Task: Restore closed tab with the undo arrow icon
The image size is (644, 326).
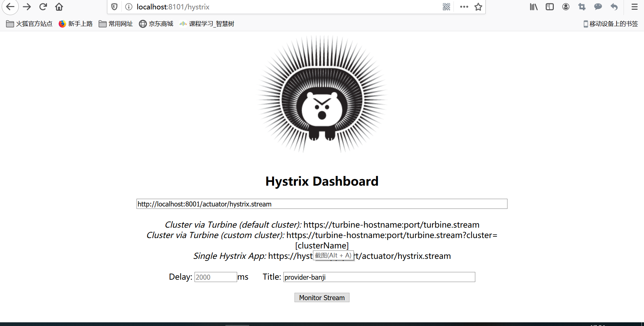Action: coord(614,7)
